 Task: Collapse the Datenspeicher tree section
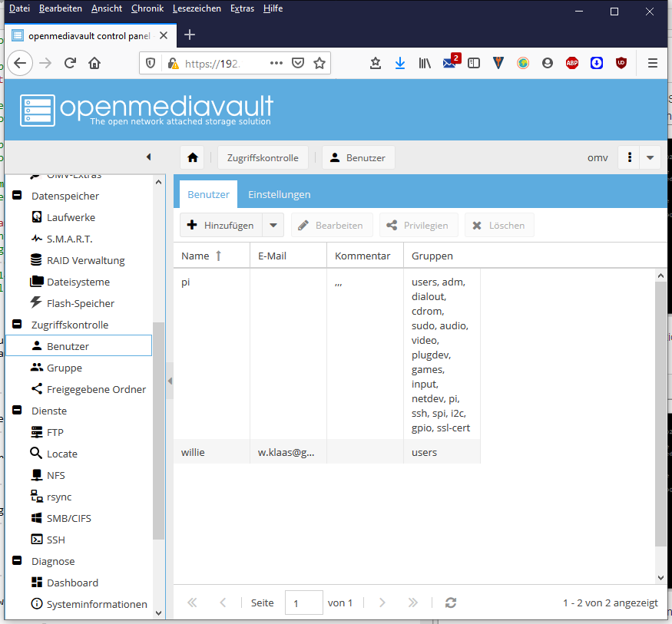(17, 196)
